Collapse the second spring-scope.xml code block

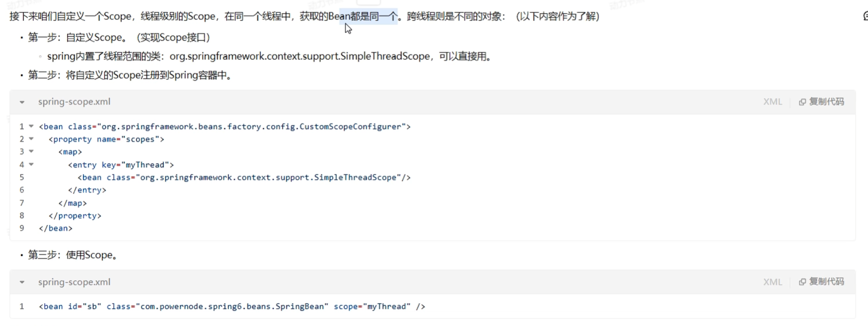pyautogui.click(x=22, y=282)
